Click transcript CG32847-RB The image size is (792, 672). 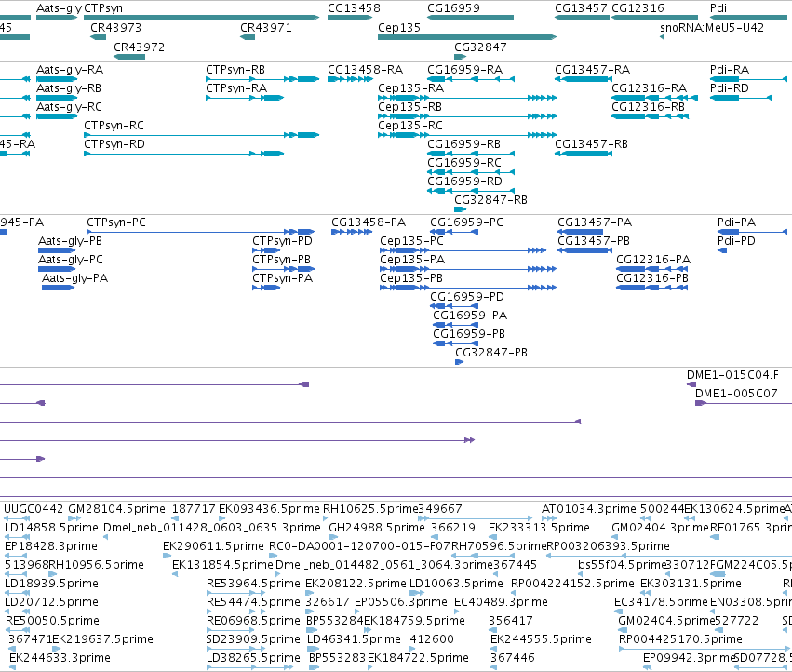(490, 200)
